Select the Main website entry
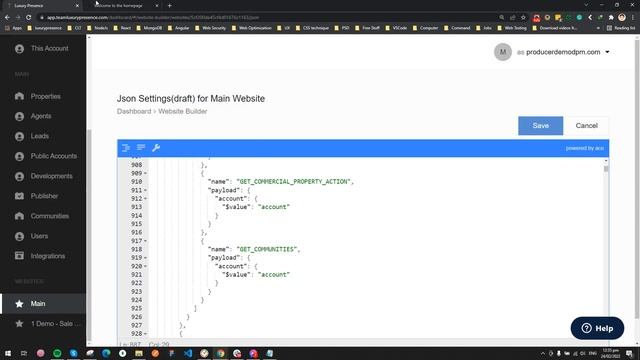This screenshot has height=360, width=640. [x=43, y=304]
